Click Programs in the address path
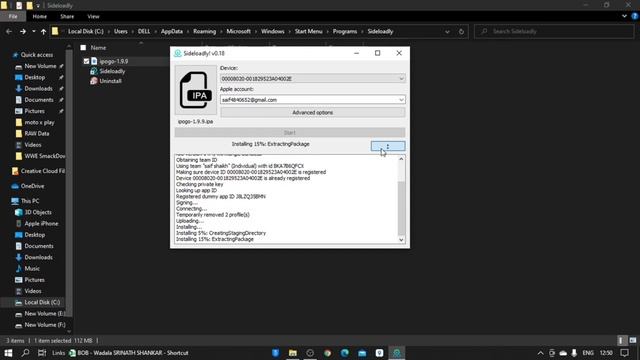The image size is (640, 360). [x=345, y=31]
